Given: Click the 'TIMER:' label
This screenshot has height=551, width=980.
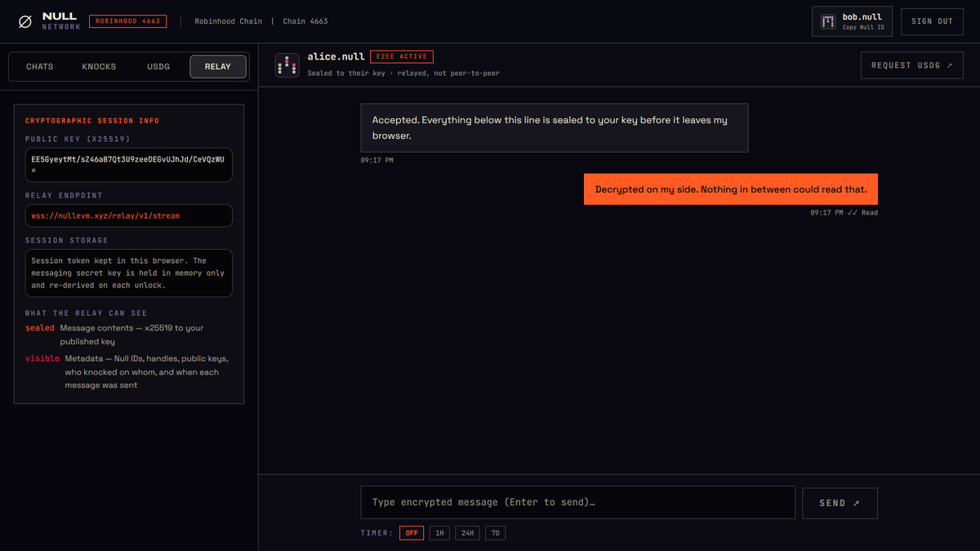Looking at the screenshot, I should pyautogui.click(x=376, y=533).
